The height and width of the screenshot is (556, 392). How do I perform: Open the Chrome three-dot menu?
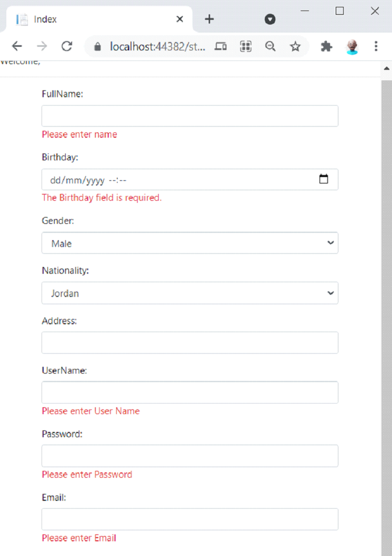point(376,46)
